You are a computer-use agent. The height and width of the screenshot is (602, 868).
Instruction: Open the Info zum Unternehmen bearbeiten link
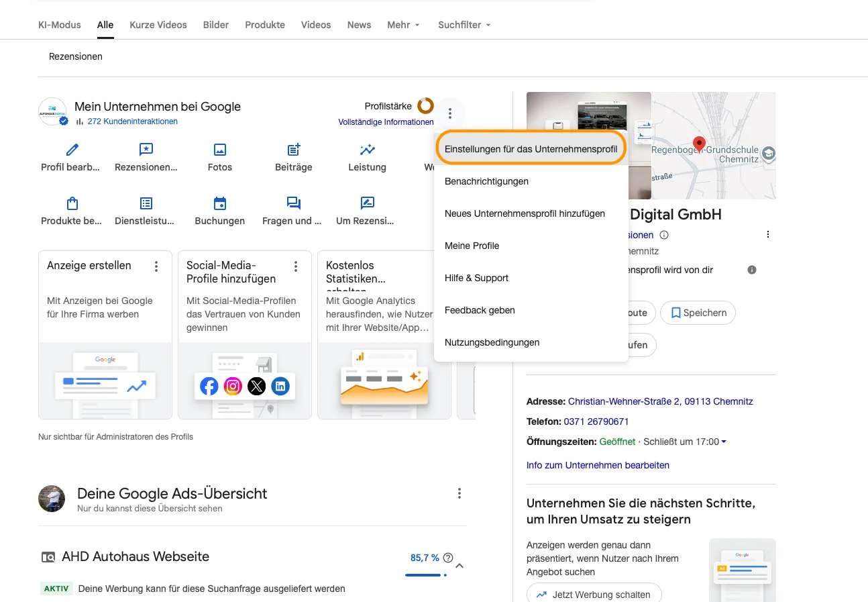click(x=598, y=465)
